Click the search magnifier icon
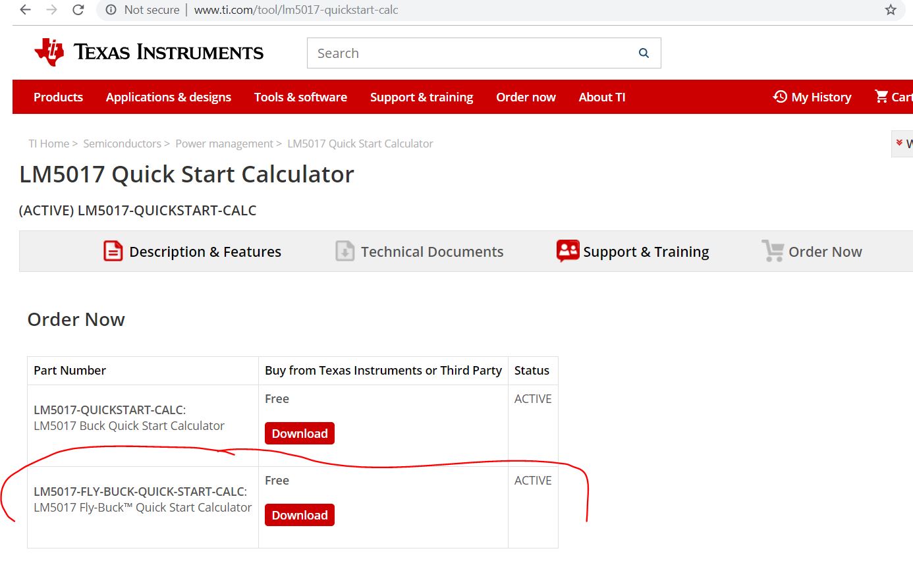913x588 pixels. click(x=644, y=53)
